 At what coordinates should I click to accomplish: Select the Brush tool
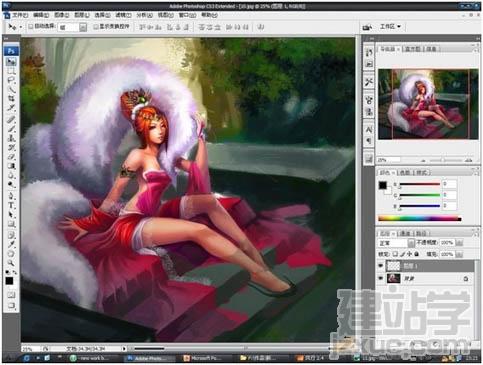(11, 129)
